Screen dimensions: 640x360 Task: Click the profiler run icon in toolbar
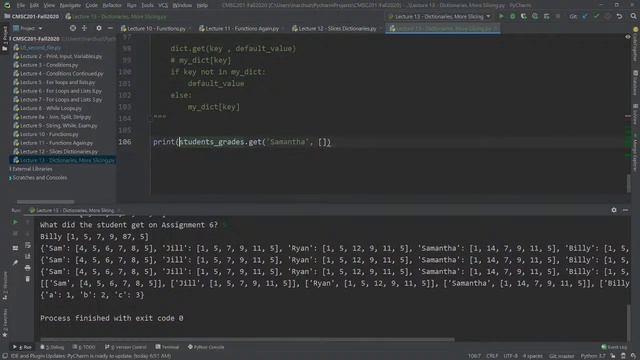coord(535,16)
